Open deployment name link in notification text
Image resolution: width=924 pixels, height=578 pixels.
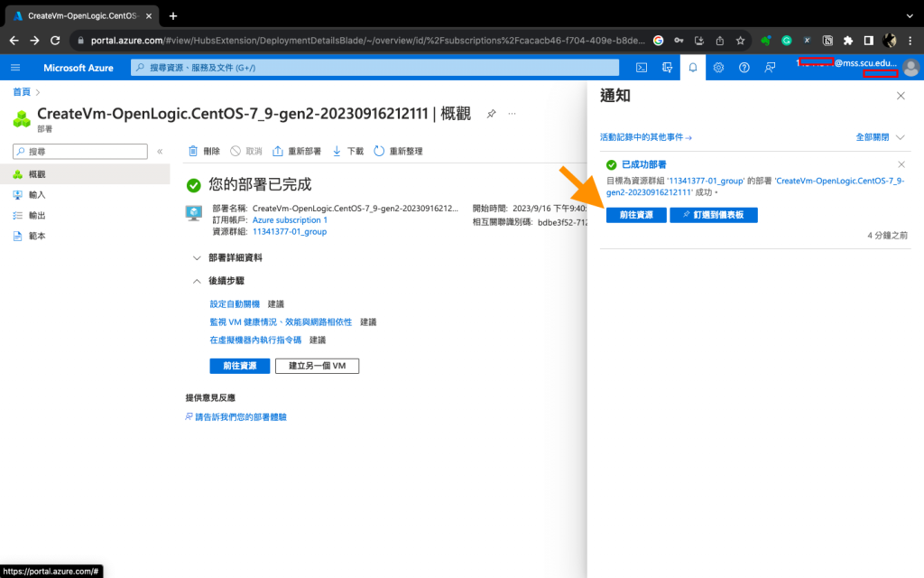tap(755, 186)
